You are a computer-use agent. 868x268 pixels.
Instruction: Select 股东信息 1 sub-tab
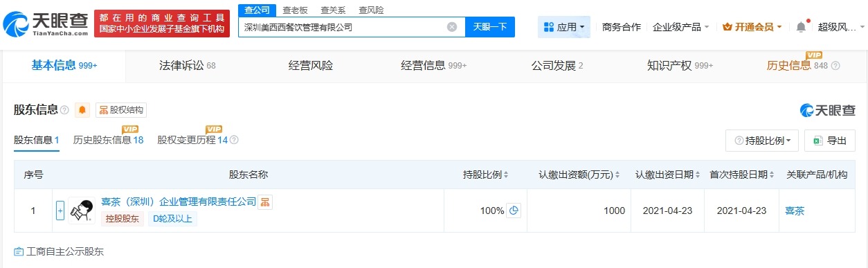pyautogui.click(x=36, y=140)
